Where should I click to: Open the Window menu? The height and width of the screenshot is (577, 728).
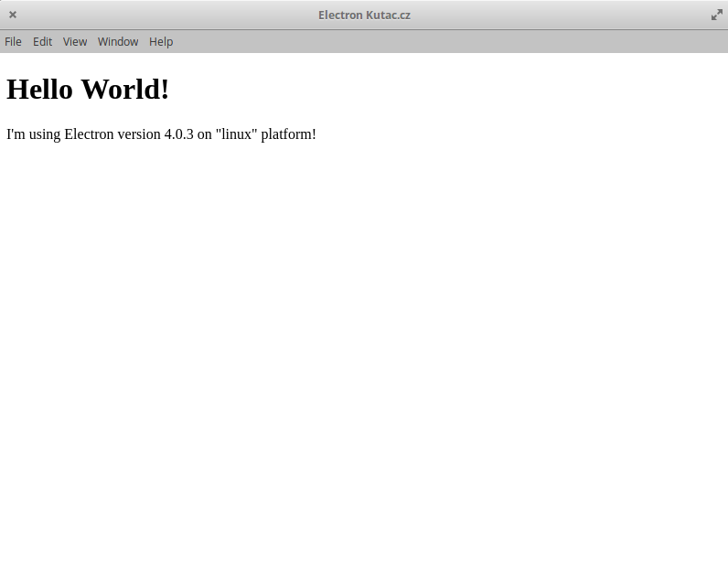point(118,42)
